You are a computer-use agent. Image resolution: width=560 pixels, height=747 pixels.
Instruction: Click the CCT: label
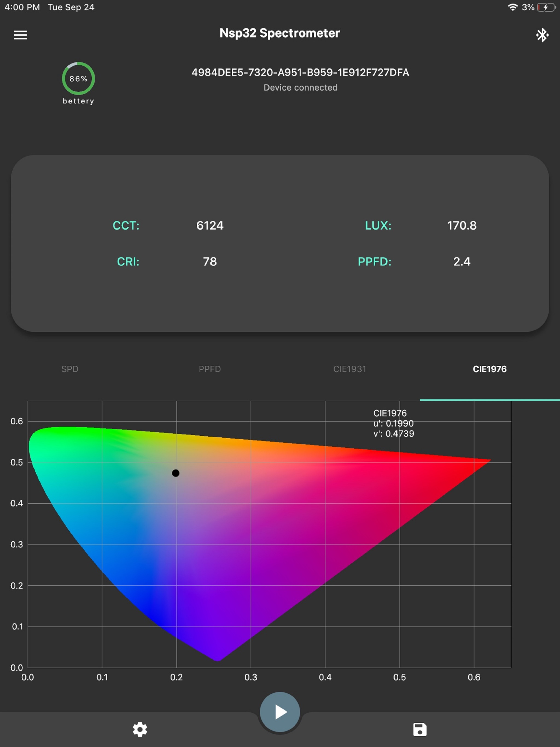126,225
